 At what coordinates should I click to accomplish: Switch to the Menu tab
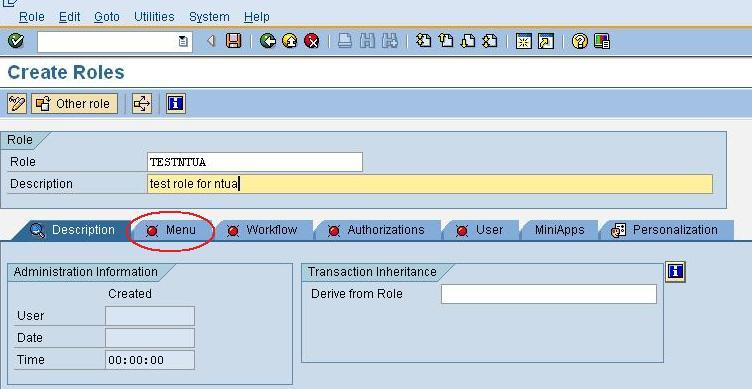coord(171,230)
